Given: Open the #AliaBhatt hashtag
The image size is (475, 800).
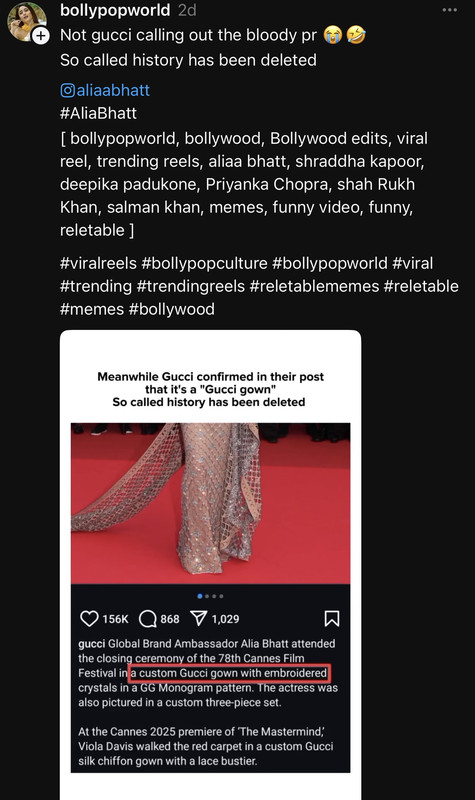Looking at the screenshot, I should [98, 113].
